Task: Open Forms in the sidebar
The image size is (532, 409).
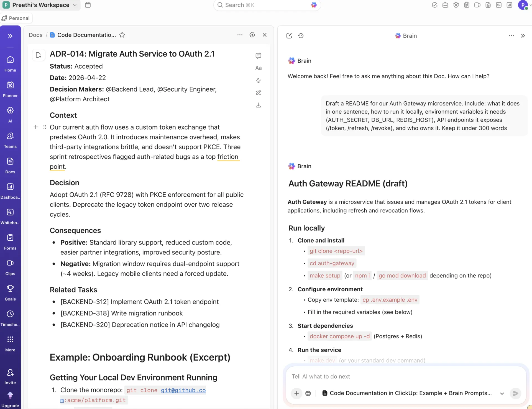Action: pos(10,242)
